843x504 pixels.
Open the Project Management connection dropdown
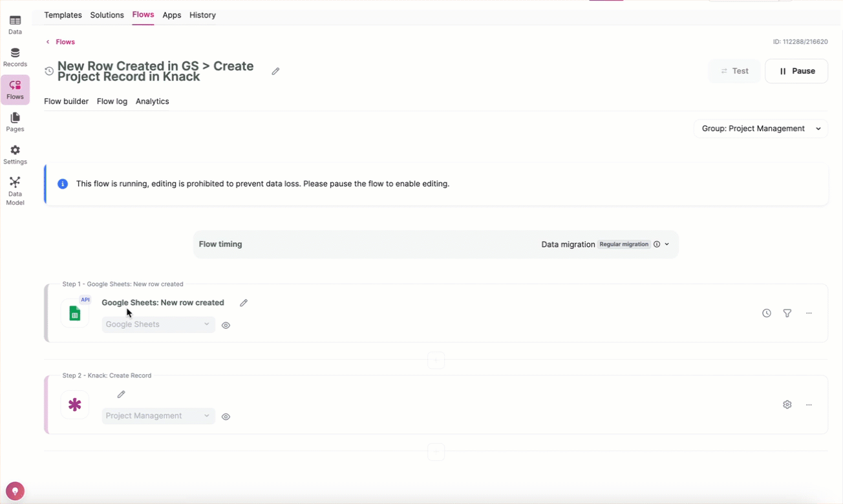[x=158, y=415]
